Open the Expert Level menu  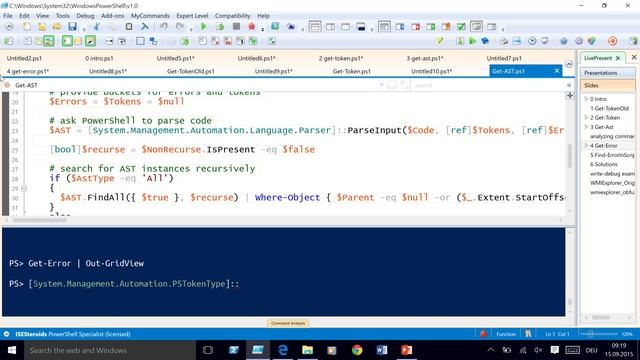pos(192,16)
